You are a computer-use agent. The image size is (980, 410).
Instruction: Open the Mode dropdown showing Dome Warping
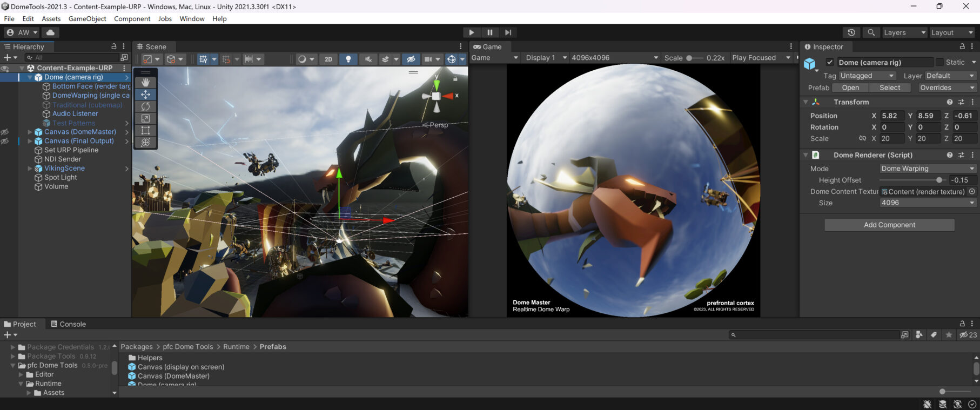click(x=927, y=169)
